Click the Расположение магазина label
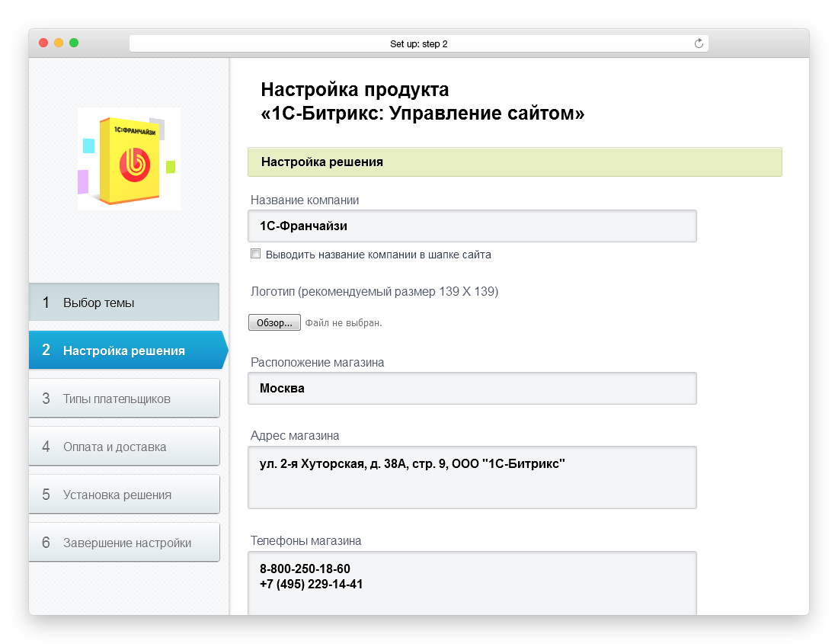Image resolution: width=838 pixels, height=644 pixels. pos(317,362)
